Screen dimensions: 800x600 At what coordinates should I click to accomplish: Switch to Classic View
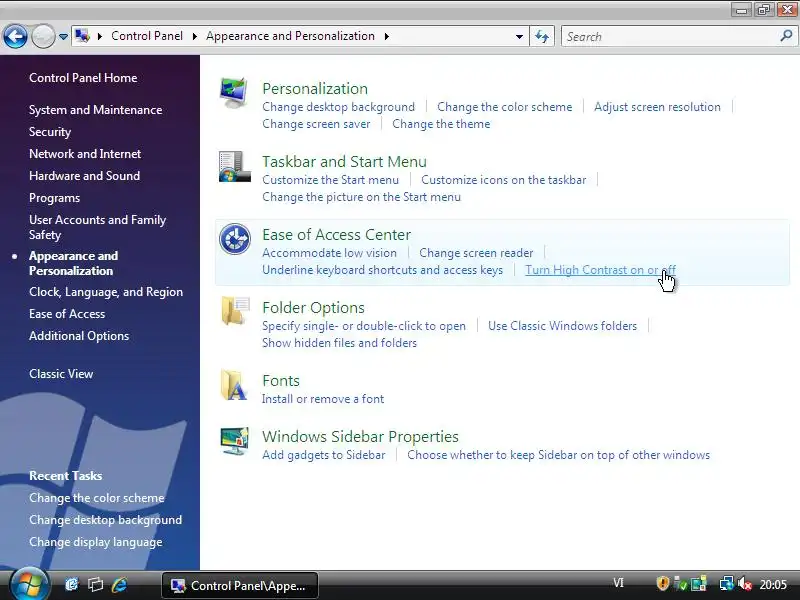pos(61,373)
